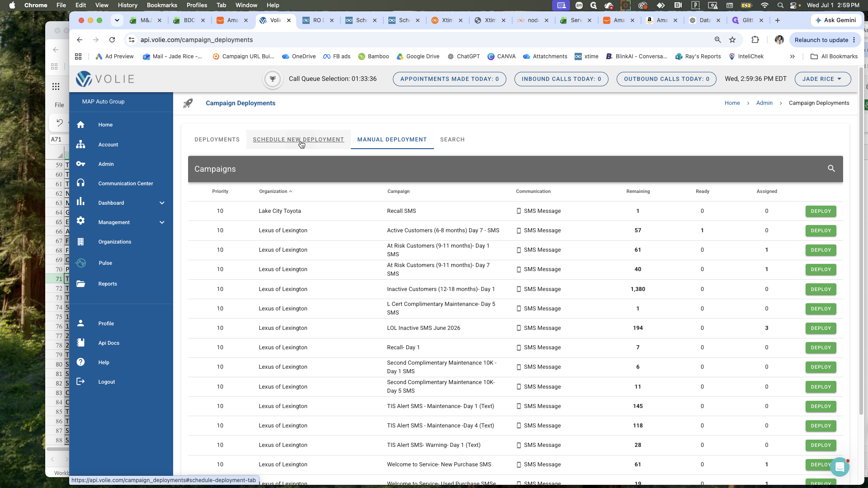Open Communication Center headset icon
Screen dimensions: 868x488
coord(80,183)
